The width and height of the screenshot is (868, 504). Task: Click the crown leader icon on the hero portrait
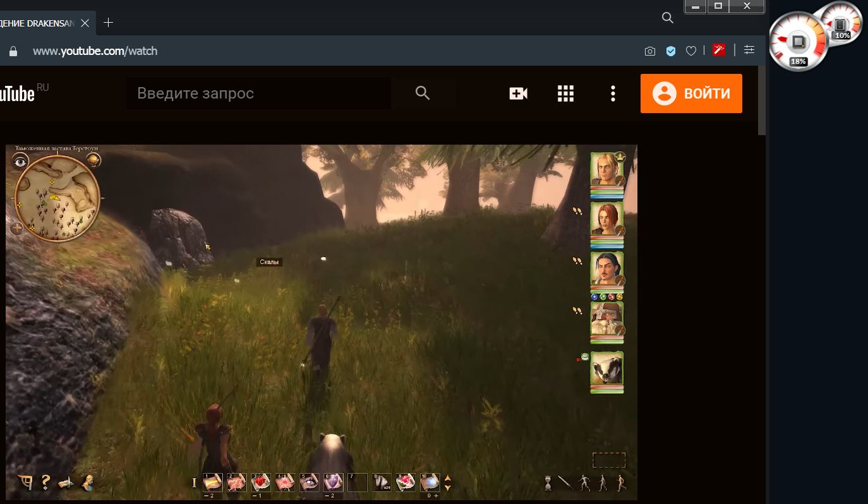(620, 155)
